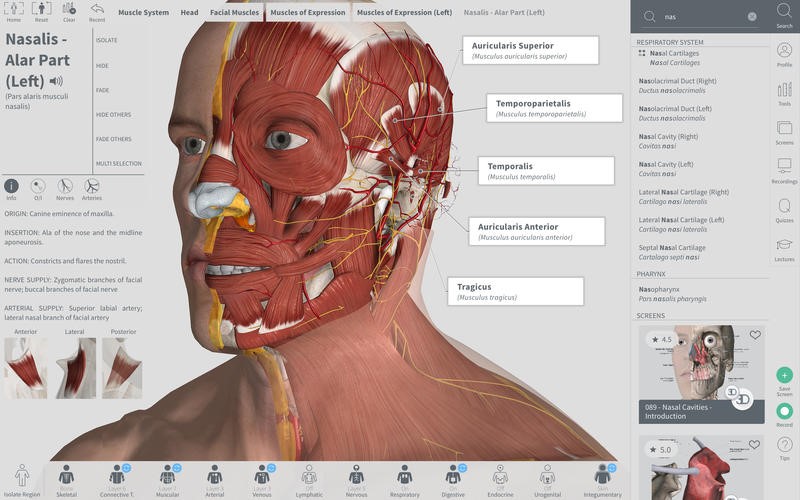800x500 pixels.
Task: Click the Home view icon
Action: point(13,10)
